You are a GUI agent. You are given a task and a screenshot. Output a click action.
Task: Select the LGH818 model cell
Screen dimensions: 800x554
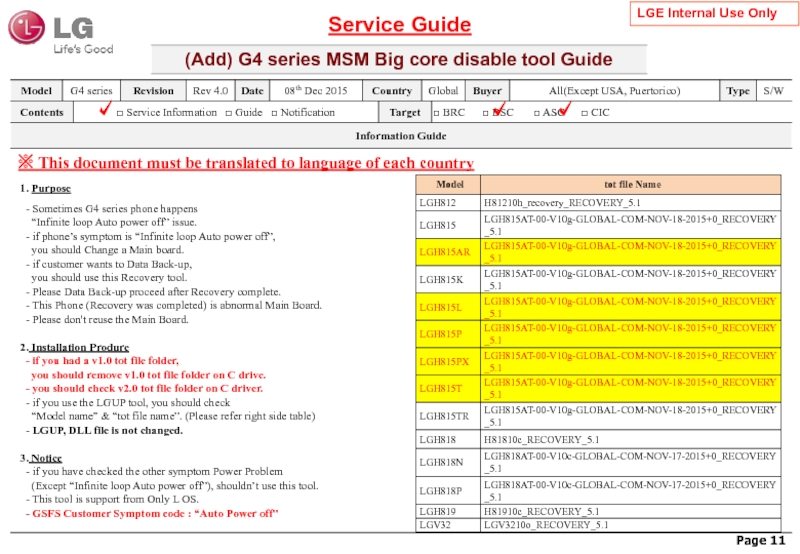pyautogui.click(x=448, y=439)
